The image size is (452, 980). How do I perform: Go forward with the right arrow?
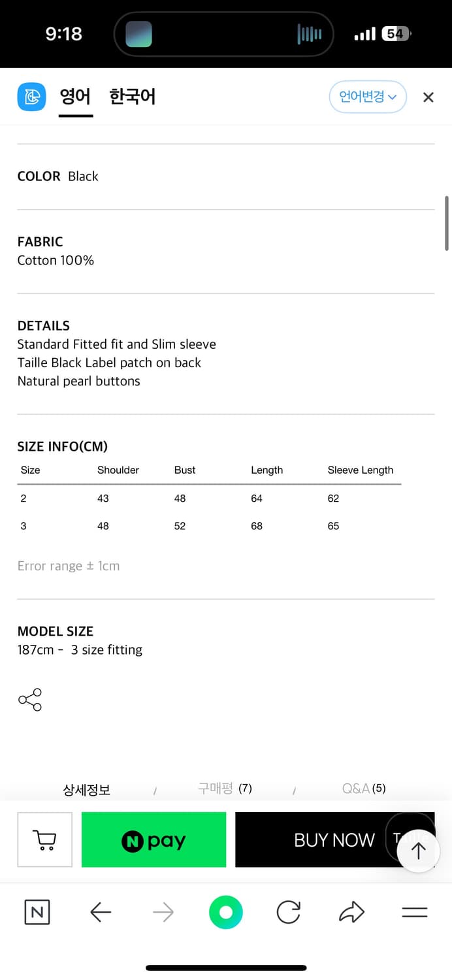[x=163, y=912]
